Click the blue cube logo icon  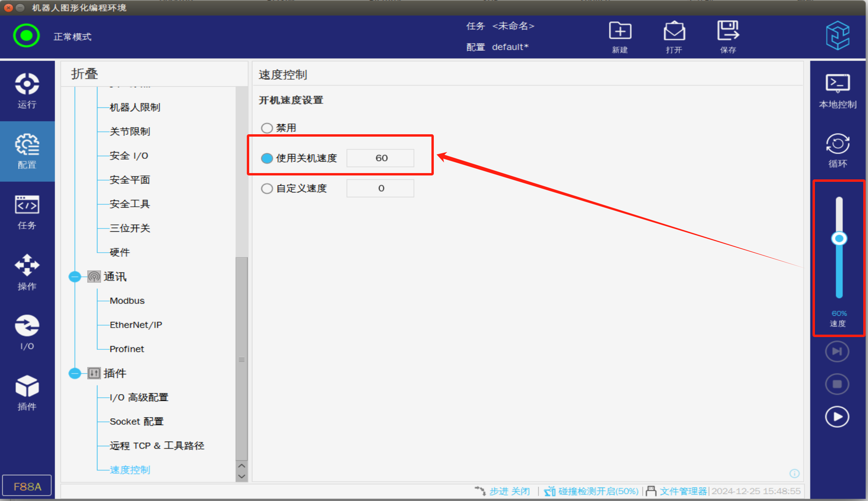tap(837, 36)
